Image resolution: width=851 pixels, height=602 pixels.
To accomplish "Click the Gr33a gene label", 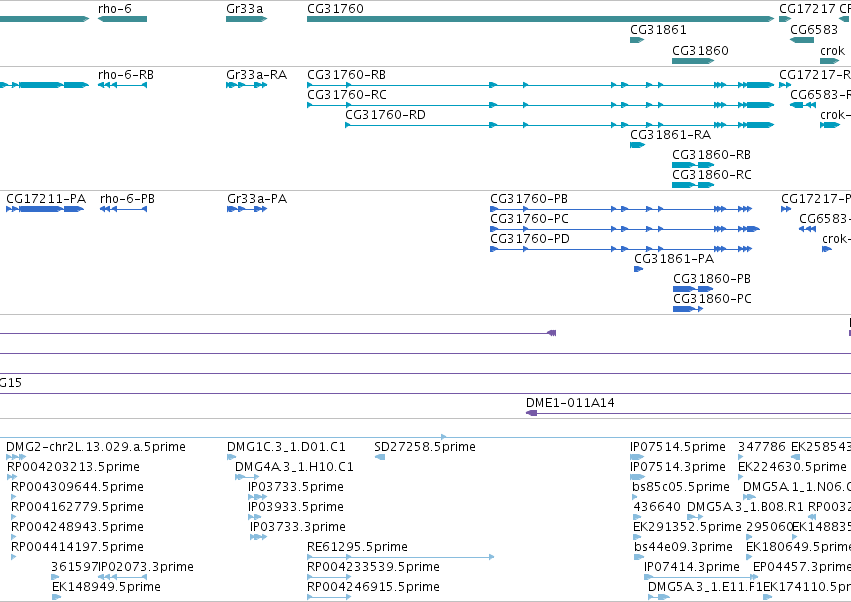I will (244, 9).
